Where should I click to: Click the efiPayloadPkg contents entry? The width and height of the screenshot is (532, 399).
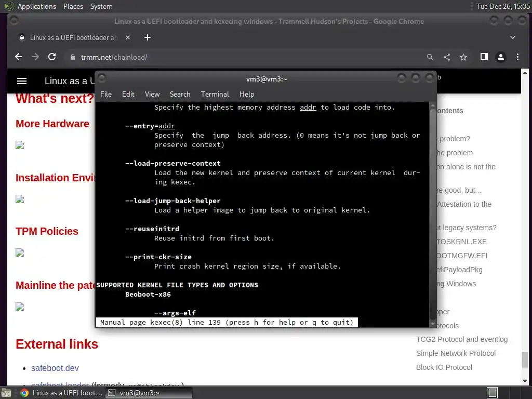coord(460,270)
